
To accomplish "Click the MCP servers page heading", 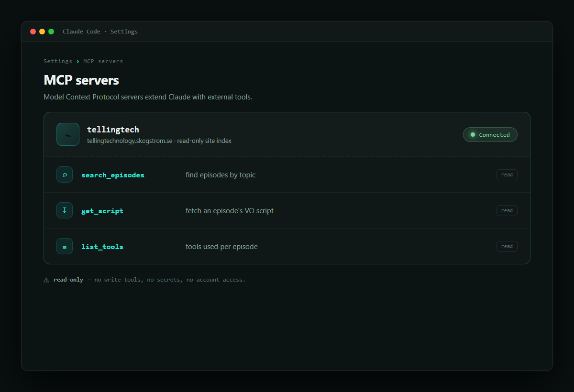I will [81, 80].
